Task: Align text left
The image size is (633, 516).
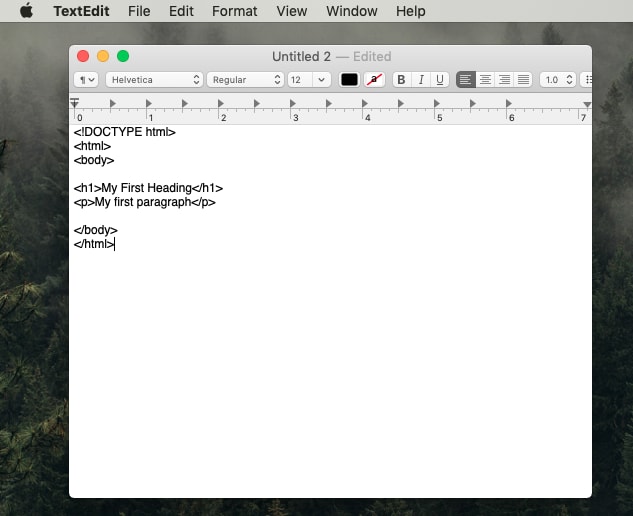Action: tap(465, 80)
